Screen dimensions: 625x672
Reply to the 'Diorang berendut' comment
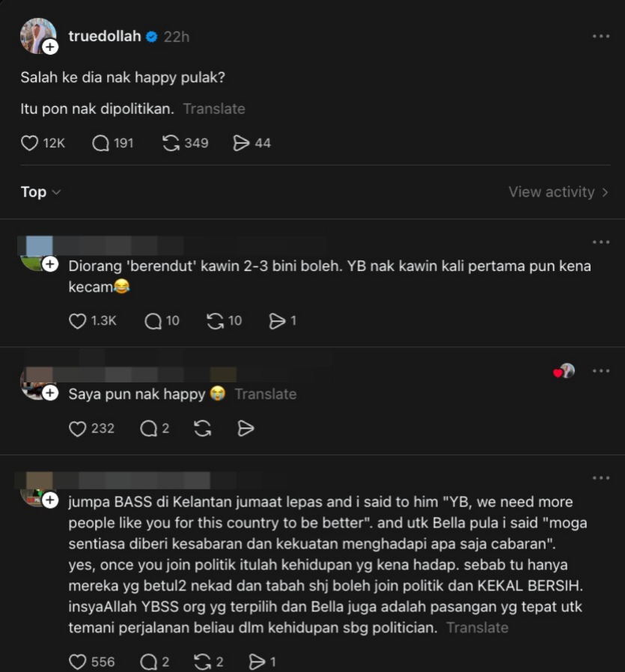point(153,321)
